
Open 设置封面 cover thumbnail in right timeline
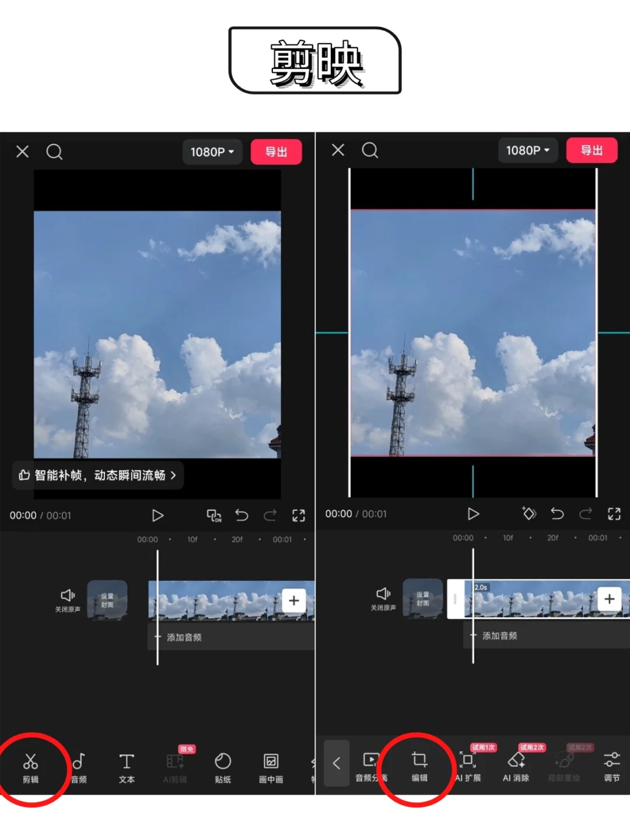click(423, 598)
